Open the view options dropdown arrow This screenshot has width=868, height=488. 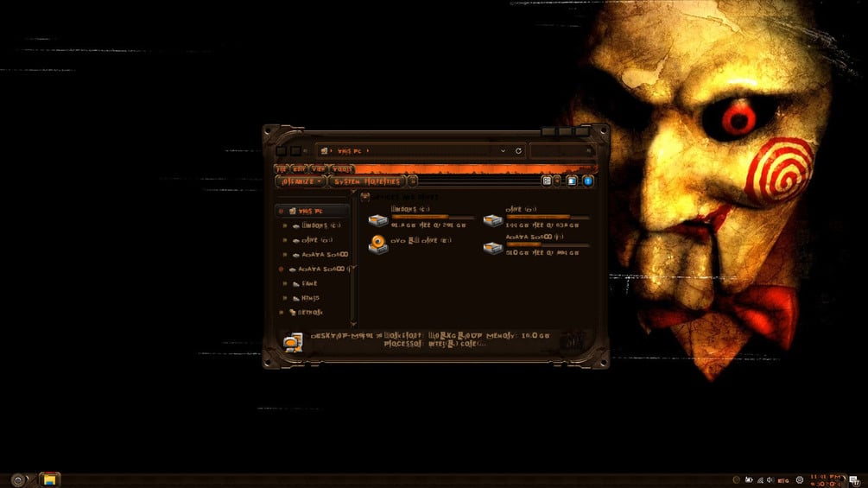coord(557,181)
